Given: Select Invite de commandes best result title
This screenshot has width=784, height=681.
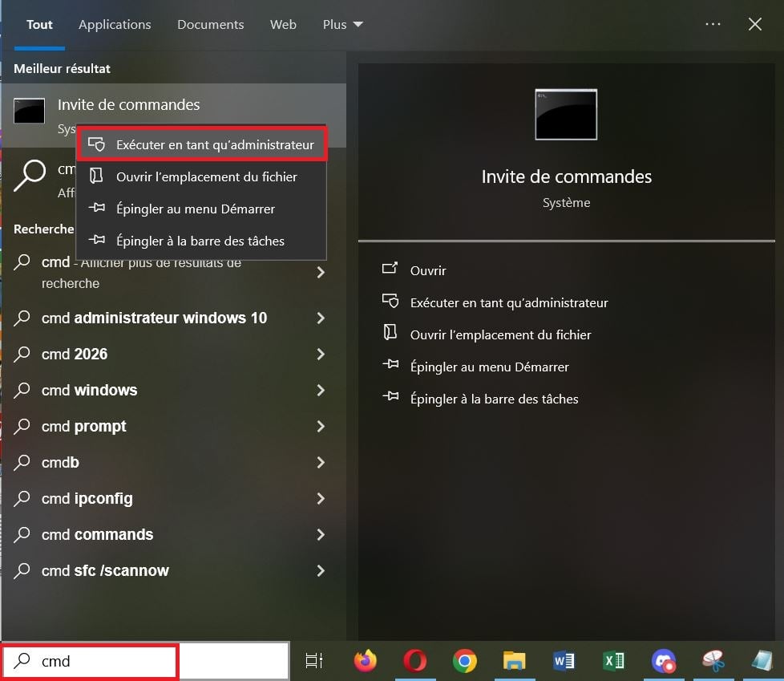Looking at the screenshot, I should point(128,104).
